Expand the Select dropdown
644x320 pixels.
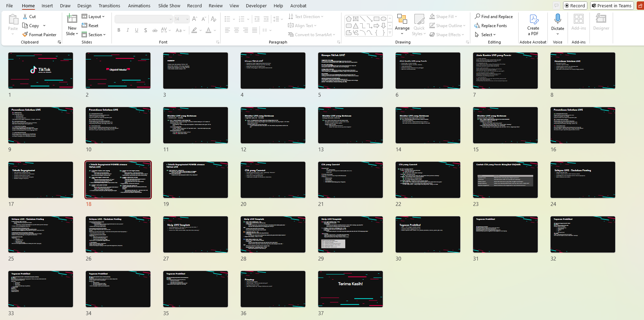[x=485, y=34]
